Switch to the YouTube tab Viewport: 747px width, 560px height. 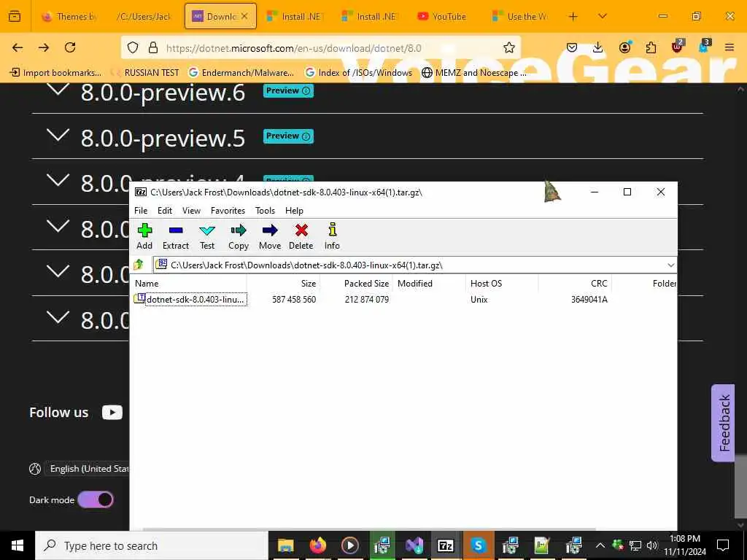pyautogui.click(x=442, y=16)
